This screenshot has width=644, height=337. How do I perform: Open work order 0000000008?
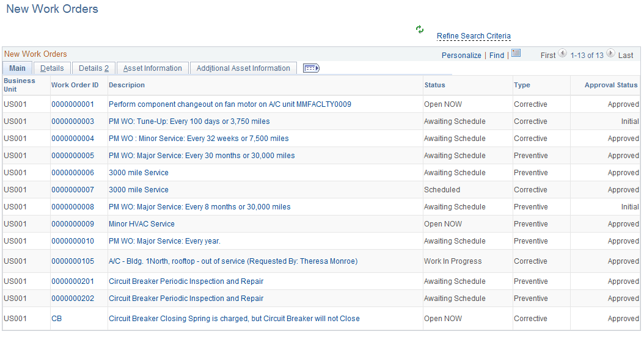(x=73, y=207)
